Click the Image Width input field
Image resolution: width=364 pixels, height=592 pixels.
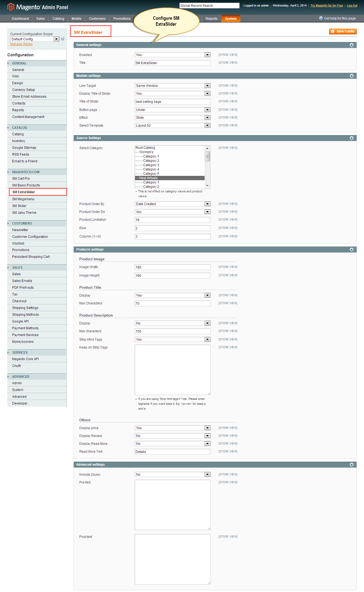point(173,267)
